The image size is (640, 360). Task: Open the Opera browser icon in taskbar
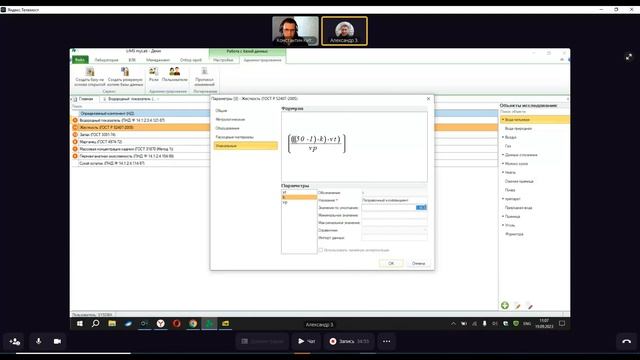tap(177, 324)
